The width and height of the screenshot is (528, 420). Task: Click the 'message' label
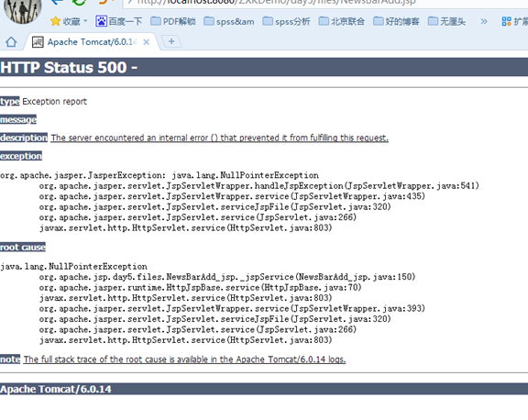[18, 119]
